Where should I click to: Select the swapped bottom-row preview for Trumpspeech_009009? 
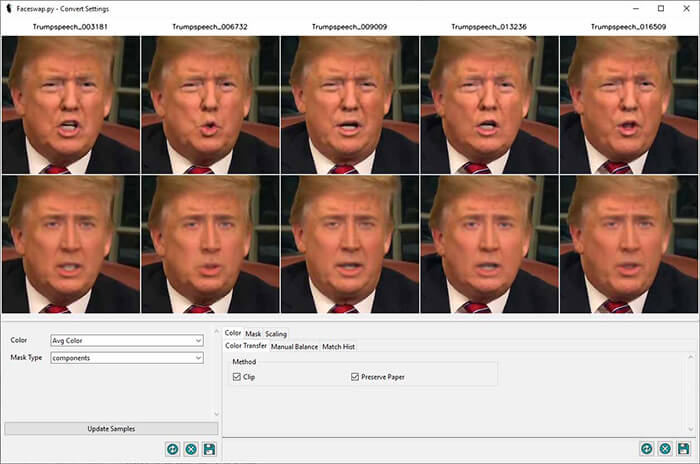tap(349, 244)
